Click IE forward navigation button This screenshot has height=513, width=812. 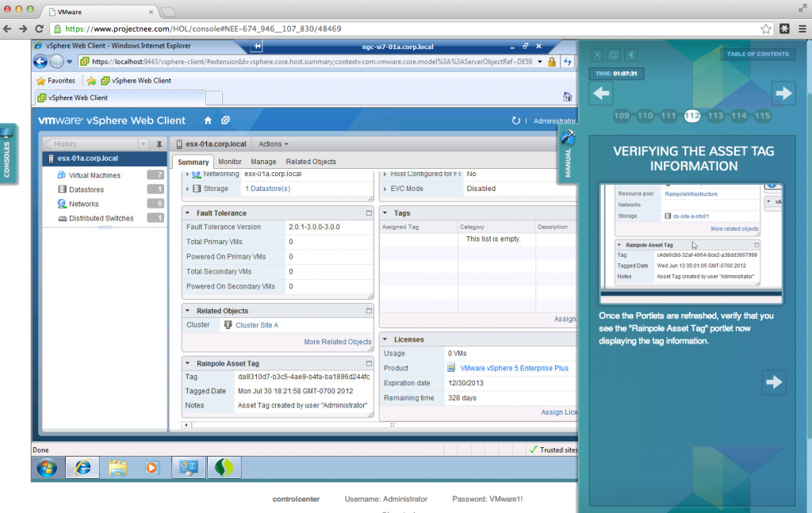57,62
